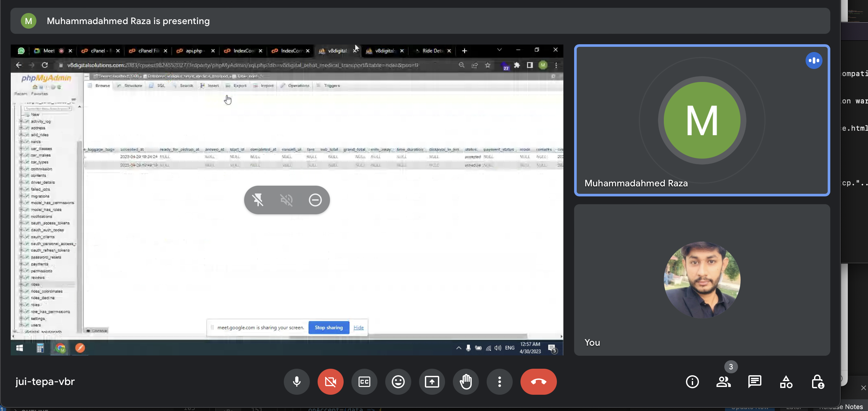Unpin the presentation with pin icon

258,200
